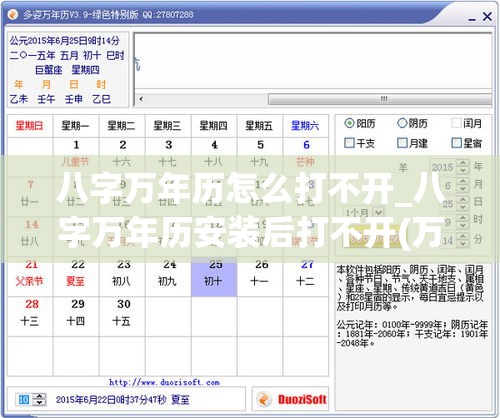This screenshot has width=500, height=418.
Task: Click the horizontal scrollbar thumb in top panel
Action: pos(380,99)
